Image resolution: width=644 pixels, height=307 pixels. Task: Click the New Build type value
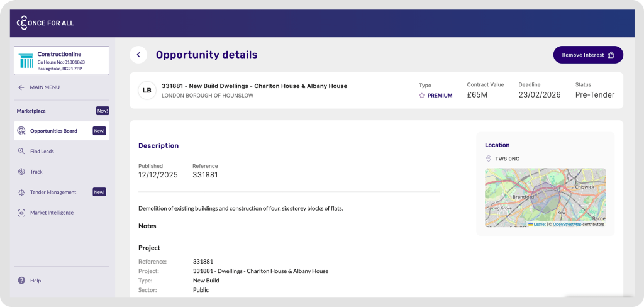pos(206,281)
